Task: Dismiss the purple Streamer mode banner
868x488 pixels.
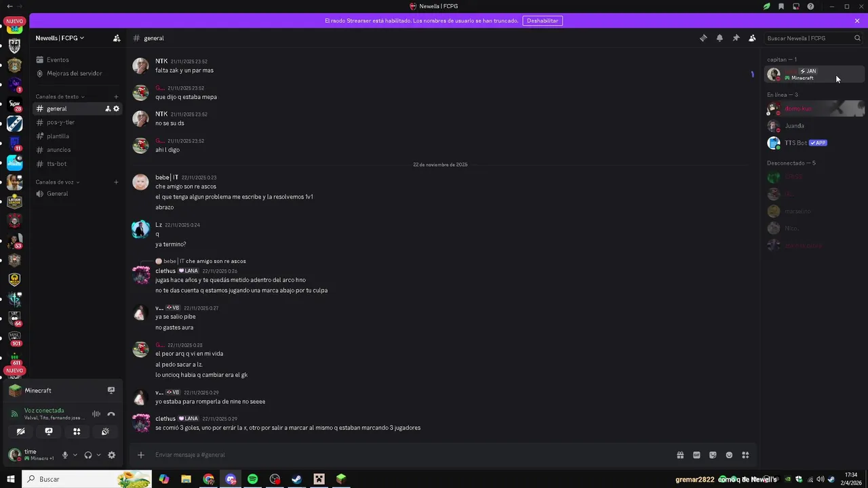Action: click(857, 21)
